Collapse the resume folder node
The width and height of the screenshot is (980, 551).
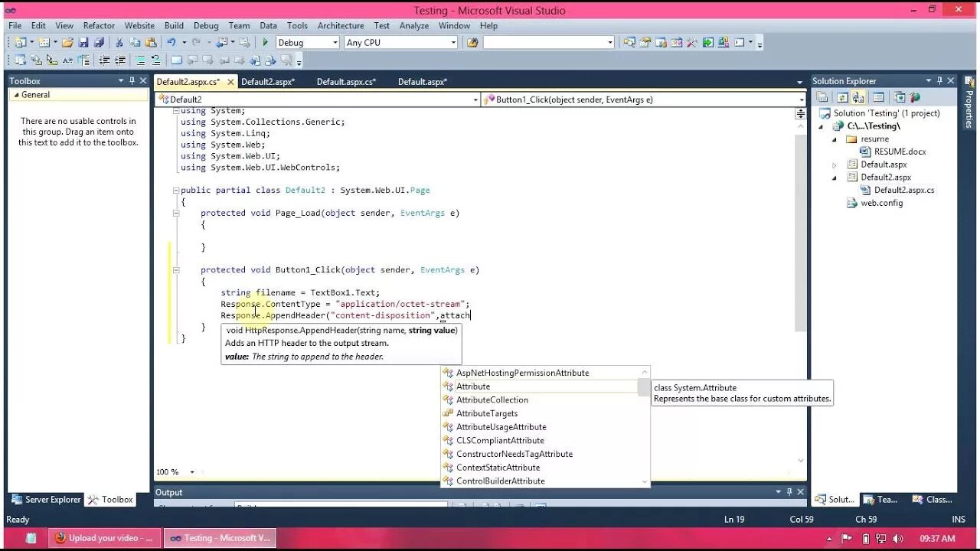[835, 139]
